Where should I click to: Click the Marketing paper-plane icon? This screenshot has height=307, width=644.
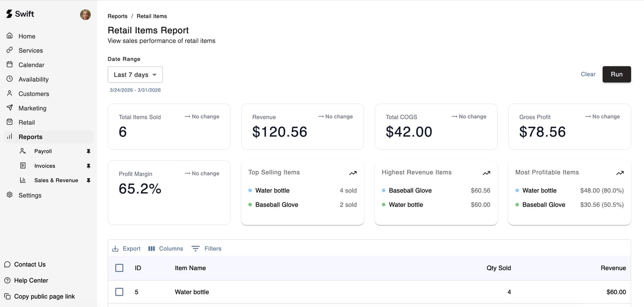9,108
